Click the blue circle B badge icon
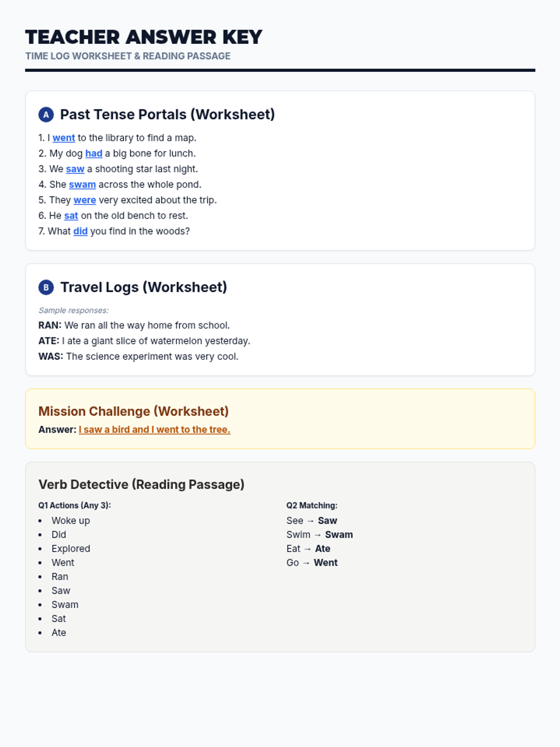The width and height of the screenshot is (560, 747). [x=46, y=287]
